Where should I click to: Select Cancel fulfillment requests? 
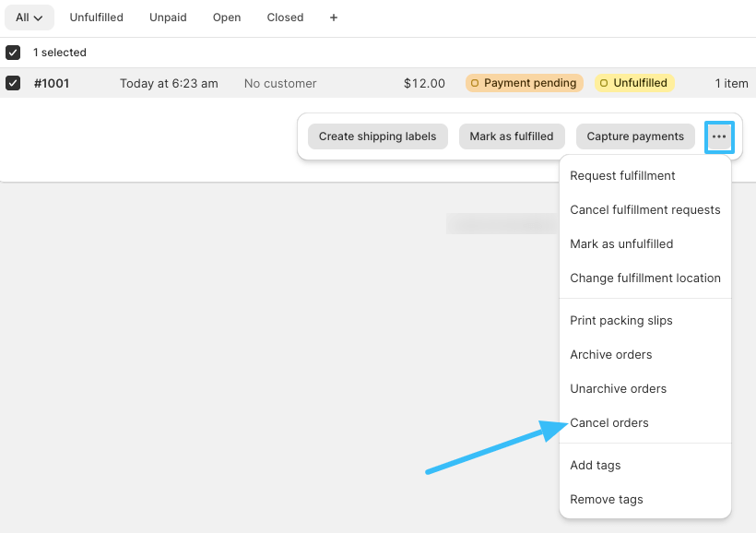point(645,209)
